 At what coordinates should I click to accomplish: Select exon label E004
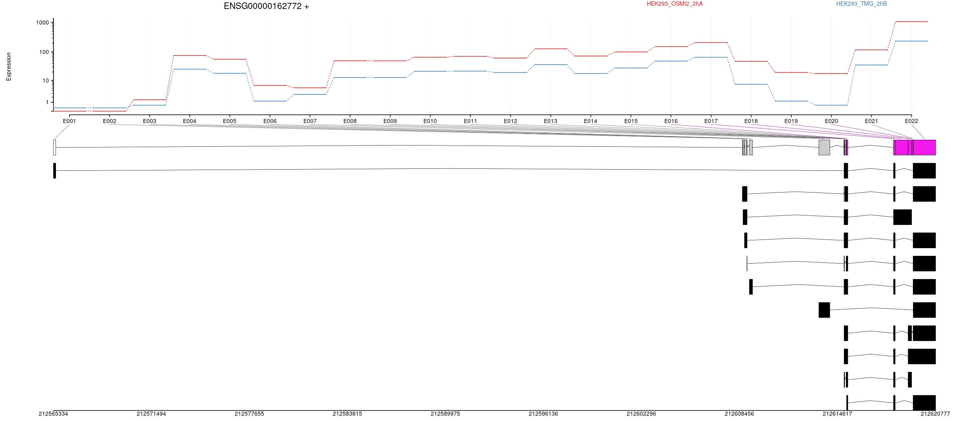[189, 121]
